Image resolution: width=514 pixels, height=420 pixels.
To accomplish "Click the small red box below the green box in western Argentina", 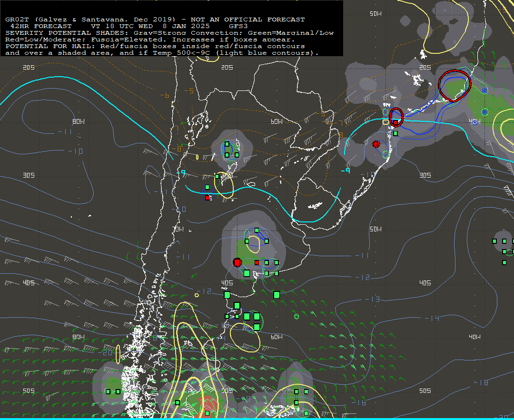I will click(207, 198).
